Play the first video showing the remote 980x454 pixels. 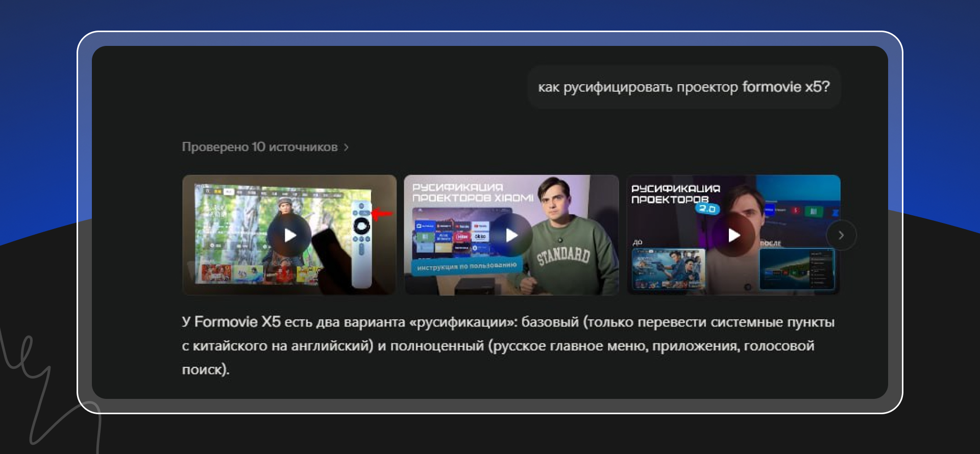(x=289, y=235)
